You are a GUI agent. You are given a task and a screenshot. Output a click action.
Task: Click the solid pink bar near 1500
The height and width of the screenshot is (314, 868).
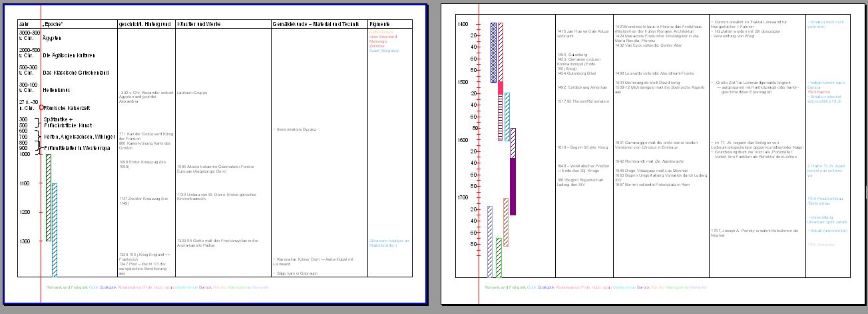[501, 87]
